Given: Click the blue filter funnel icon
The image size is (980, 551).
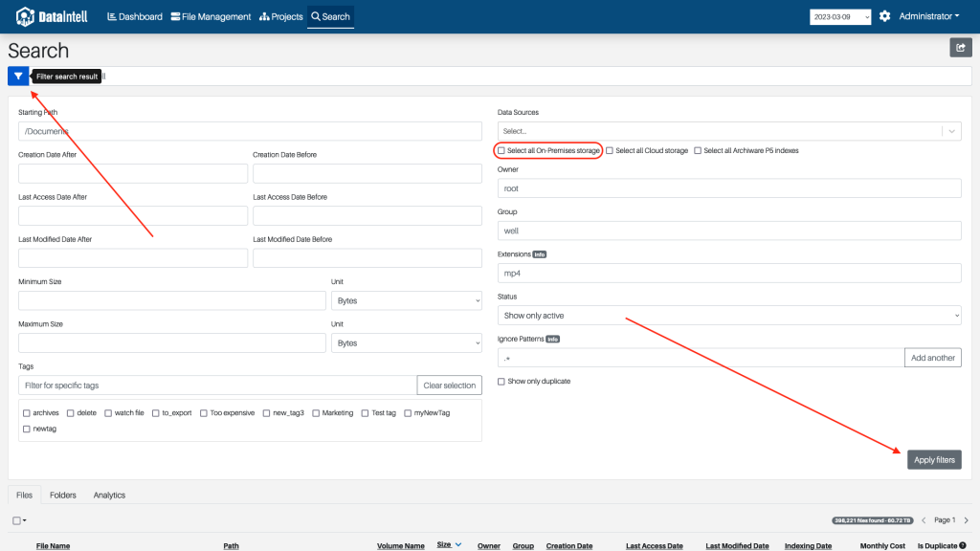Looking at the screenshot, I should pyautogui.click(x=18, y=77).
